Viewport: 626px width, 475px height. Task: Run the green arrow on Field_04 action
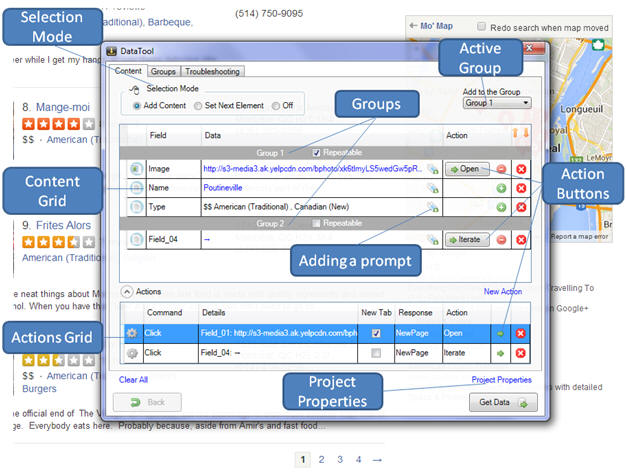click(x=502, y=353)
